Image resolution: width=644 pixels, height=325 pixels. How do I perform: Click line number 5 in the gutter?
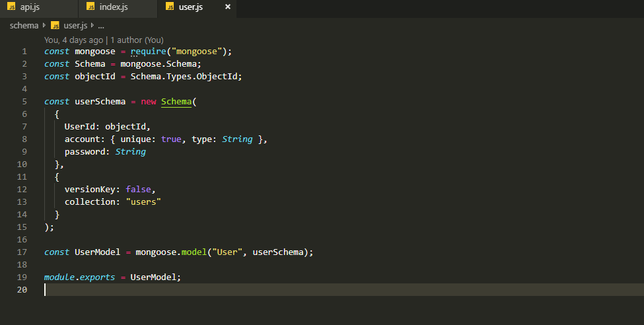pyautogui.click(x=24, y=102)
